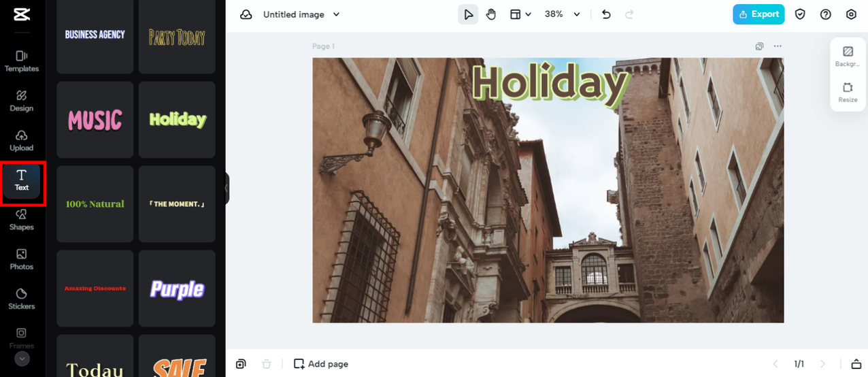The image size is (868, 377).
Task: Undo the last action
Action: pos(607,14)
